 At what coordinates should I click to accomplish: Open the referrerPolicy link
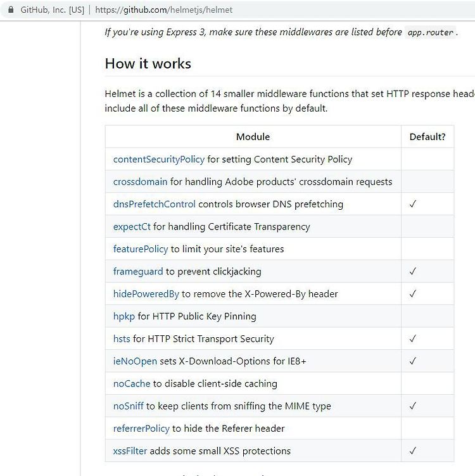pos(141,428)
